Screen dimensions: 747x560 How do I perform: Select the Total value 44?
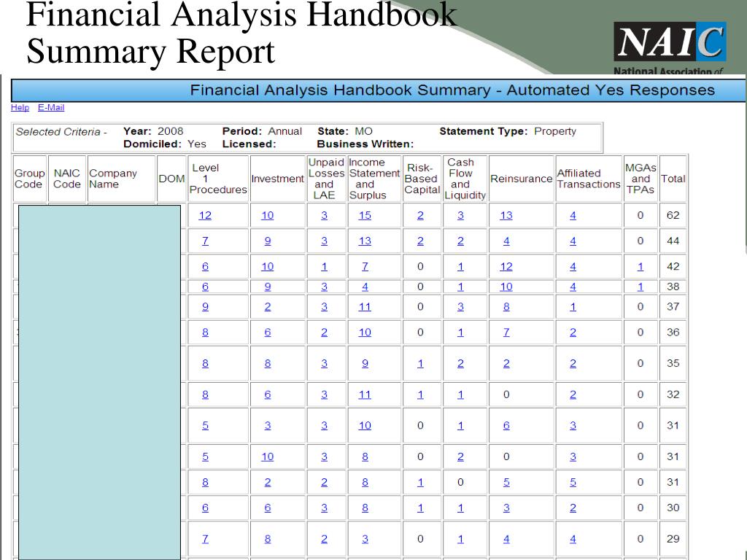pos(673,241)
